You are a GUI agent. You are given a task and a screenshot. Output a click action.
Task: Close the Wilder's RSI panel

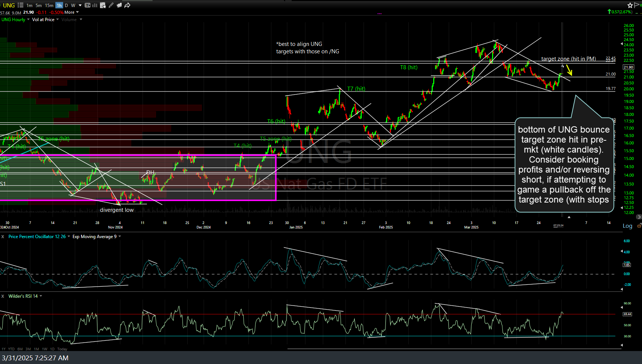pos(3,296)
